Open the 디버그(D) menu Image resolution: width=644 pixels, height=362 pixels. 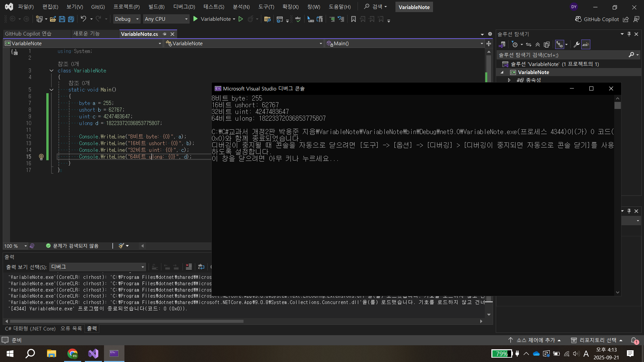184,7
